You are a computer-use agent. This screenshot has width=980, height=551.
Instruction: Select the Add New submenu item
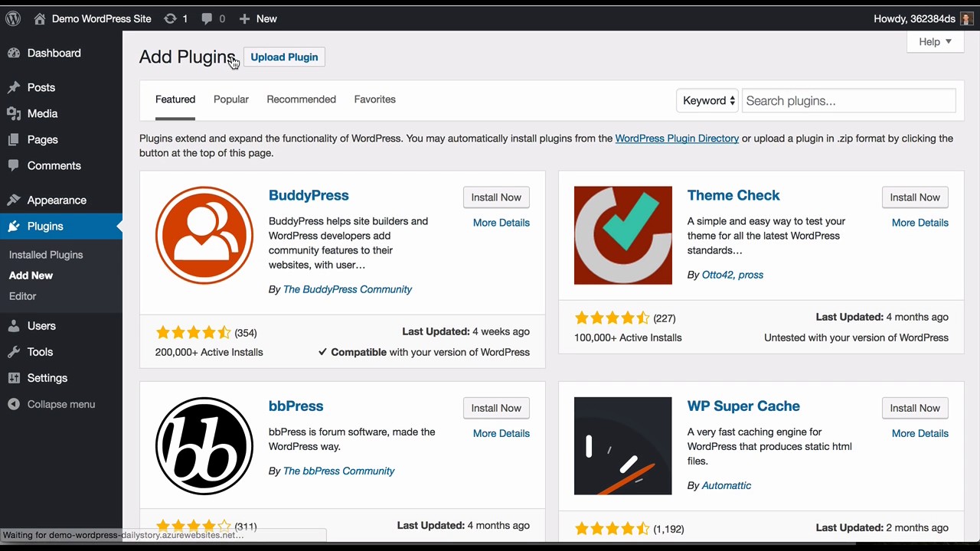(31, 275)
